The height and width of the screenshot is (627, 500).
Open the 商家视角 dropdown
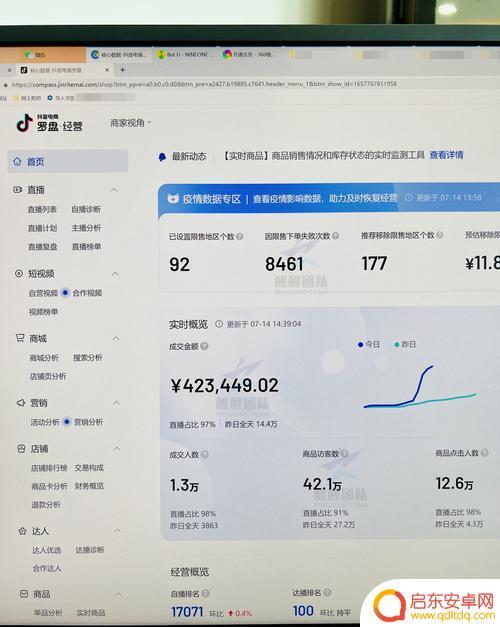point(130,123)
